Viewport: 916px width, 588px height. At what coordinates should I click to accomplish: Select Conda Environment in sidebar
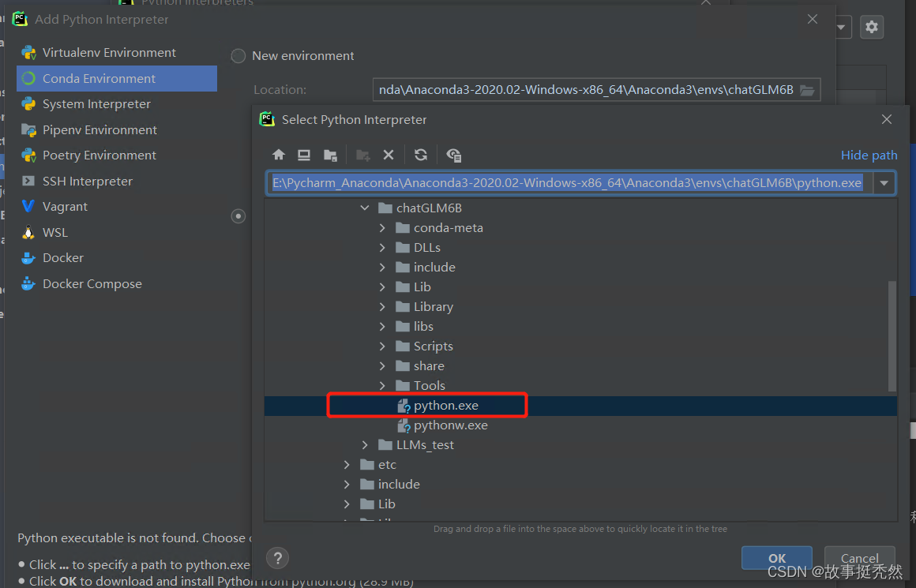[117, 78]
